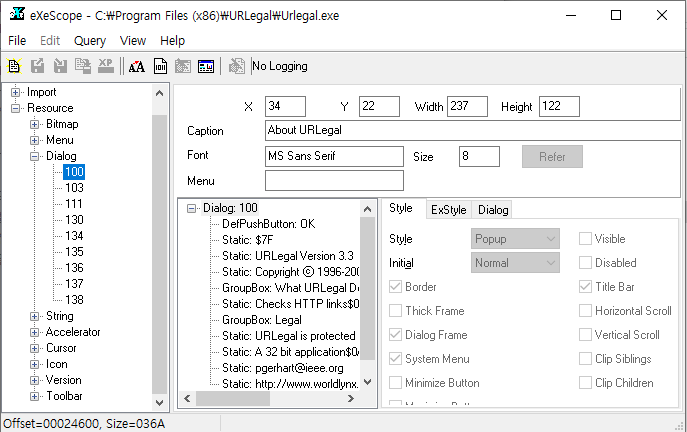
Task: Toggle the Disabled checkbox
Action: coord(585,263)
